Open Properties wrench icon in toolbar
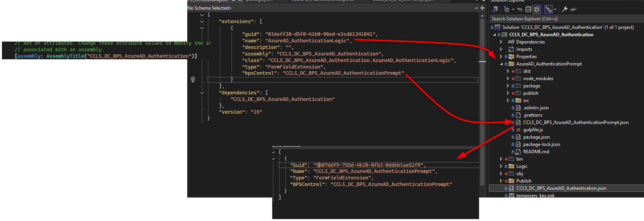644x221 pixels. (565, 9)
